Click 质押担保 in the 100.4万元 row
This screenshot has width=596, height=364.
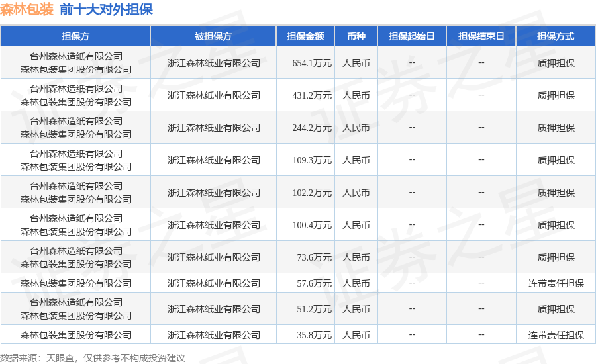coord(556,225)
